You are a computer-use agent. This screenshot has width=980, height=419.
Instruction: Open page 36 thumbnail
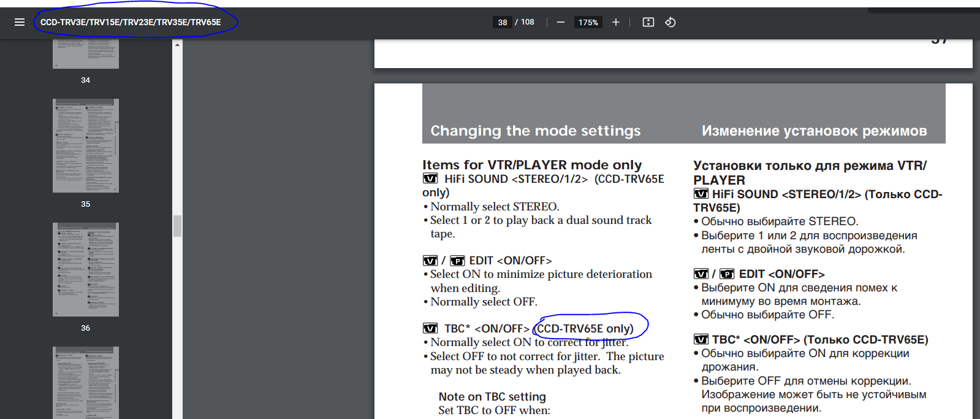point(86,270)
